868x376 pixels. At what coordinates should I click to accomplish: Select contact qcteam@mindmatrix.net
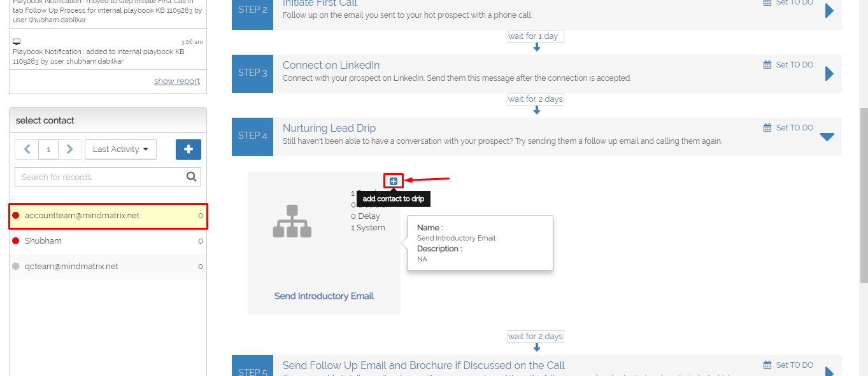[x=108, y=267]
